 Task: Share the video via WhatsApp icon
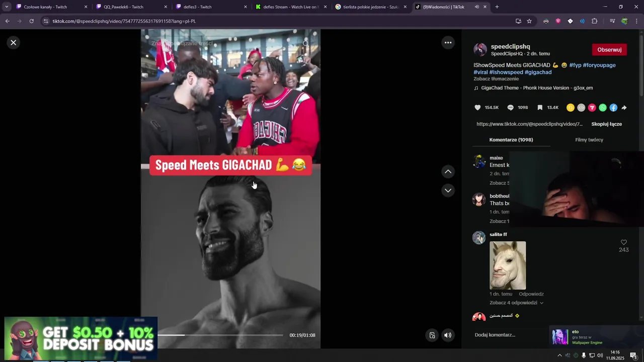click(x=603, y=108)
